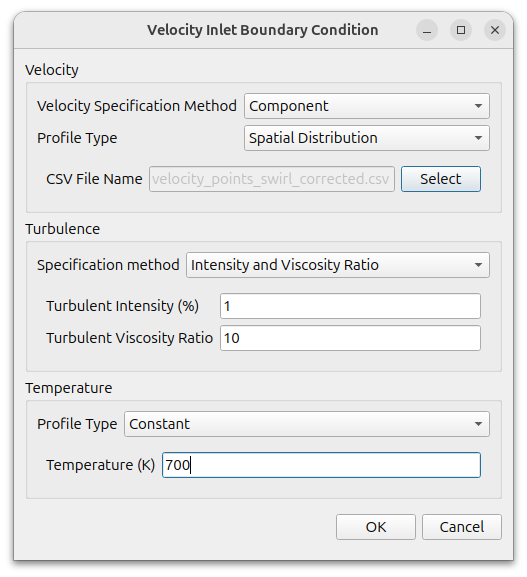Viewport: 527px width, 577px height.
Task: Click the arrow beside Intensity and Viscosity Ratio
Action: tap(478, 265)
